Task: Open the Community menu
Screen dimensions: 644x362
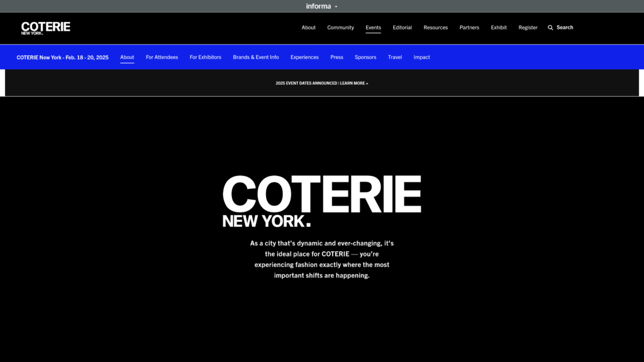Action: pyautogui.click(x=340, y=28)
